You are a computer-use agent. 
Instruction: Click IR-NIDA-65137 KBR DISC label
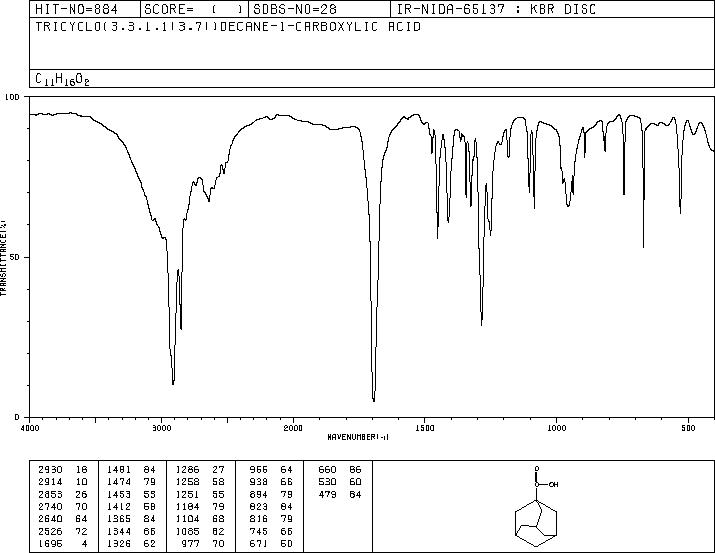coord(496,9)
